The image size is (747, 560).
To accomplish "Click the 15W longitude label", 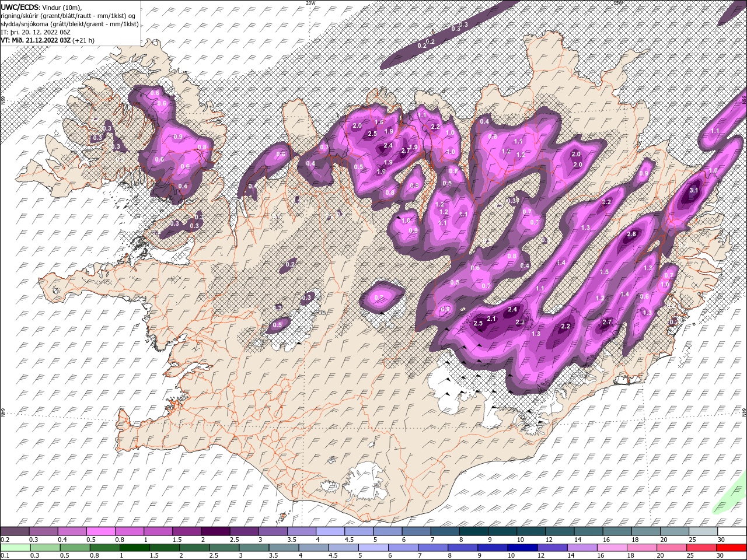I will pos(618,3).
